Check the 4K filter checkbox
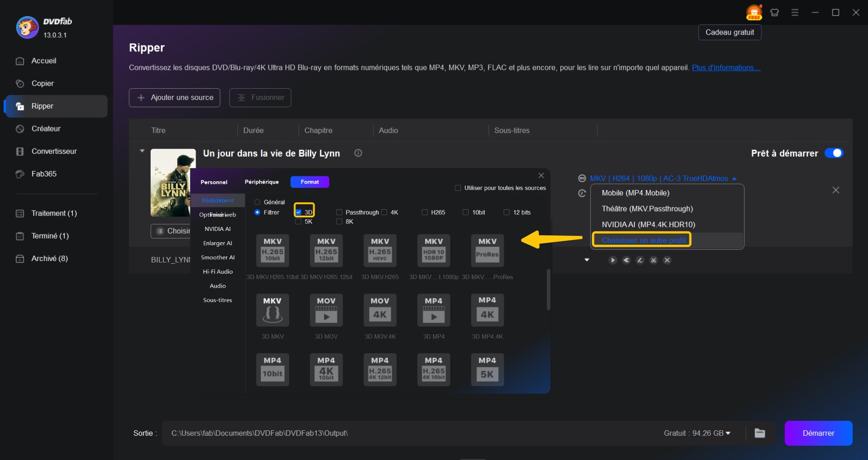This screenshot has height=460, width=868. [x=385, y=212]
